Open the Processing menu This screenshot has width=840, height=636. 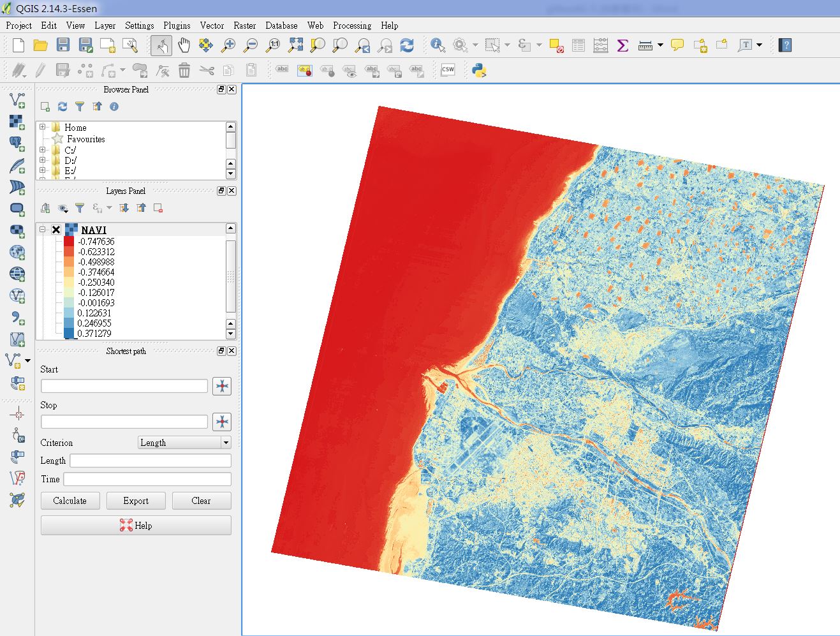[x=351, y=26]
